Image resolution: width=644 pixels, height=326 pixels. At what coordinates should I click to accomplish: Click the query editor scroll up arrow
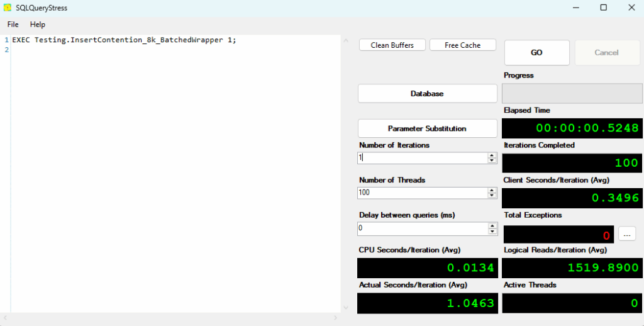tap(345, 40)
